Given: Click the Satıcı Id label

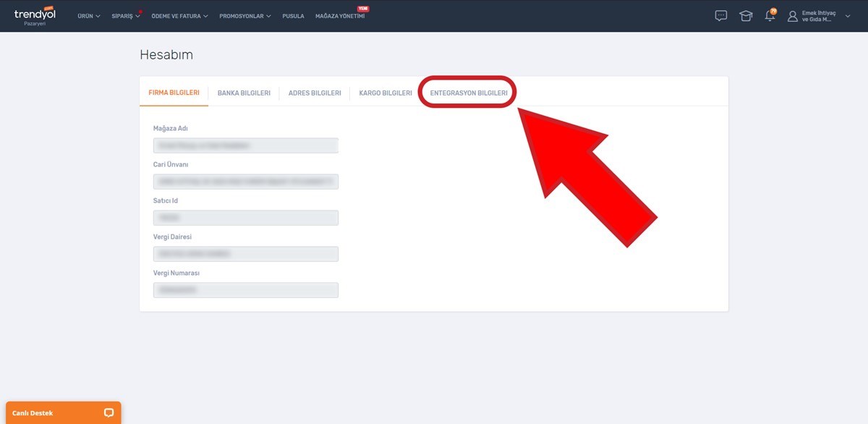Looking at the screenshot, I should 166,200.
